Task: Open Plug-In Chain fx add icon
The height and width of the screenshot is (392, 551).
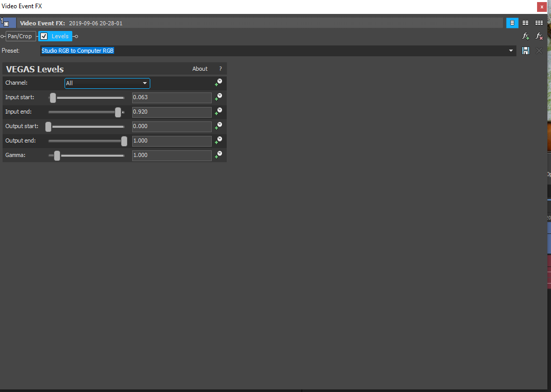Action: tap(525, 36)
